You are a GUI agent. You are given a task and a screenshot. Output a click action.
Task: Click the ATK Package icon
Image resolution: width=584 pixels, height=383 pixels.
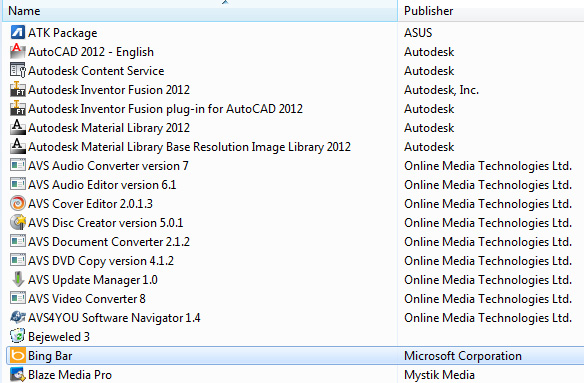point(18,33)
